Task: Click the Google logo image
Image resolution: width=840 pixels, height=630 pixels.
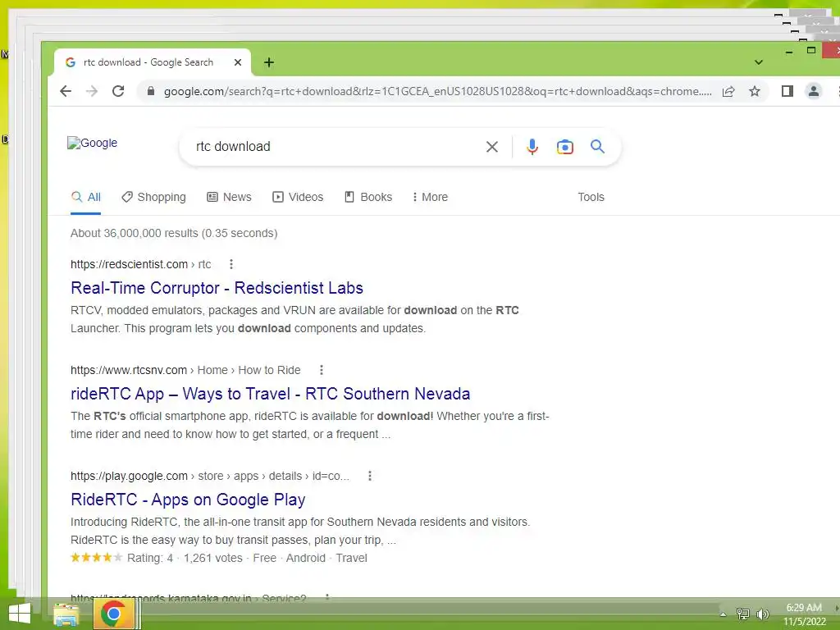Action: pos(92,143)
